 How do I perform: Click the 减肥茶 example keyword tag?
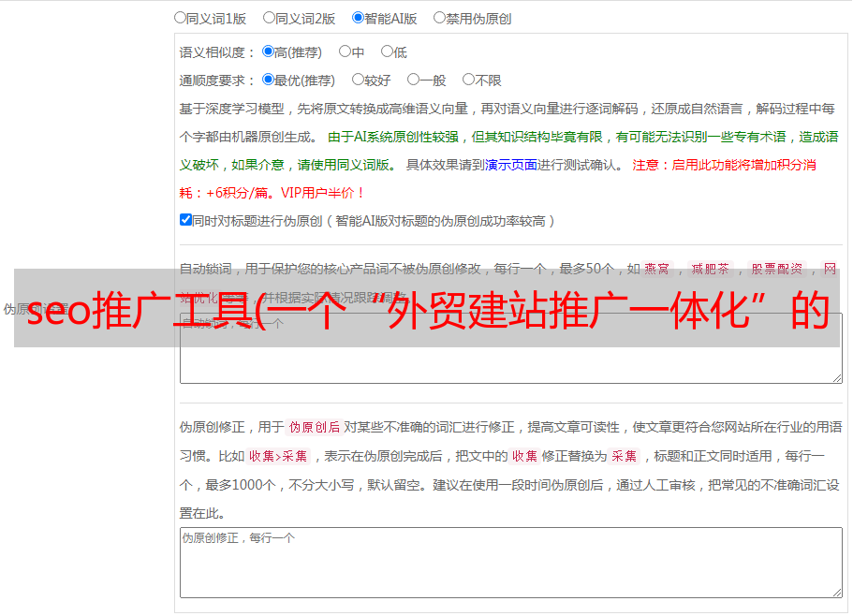(710, 269)
